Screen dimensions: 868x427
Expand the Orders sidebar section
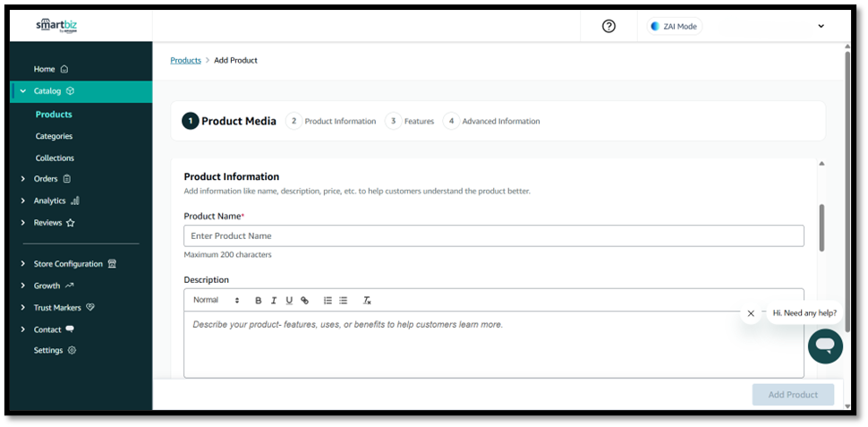pos(23,179)
